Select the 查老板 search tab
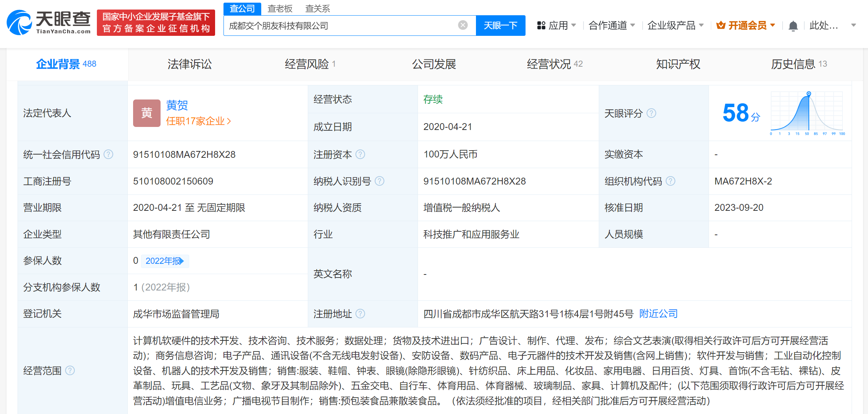The image size is (868, 414). 280,8
